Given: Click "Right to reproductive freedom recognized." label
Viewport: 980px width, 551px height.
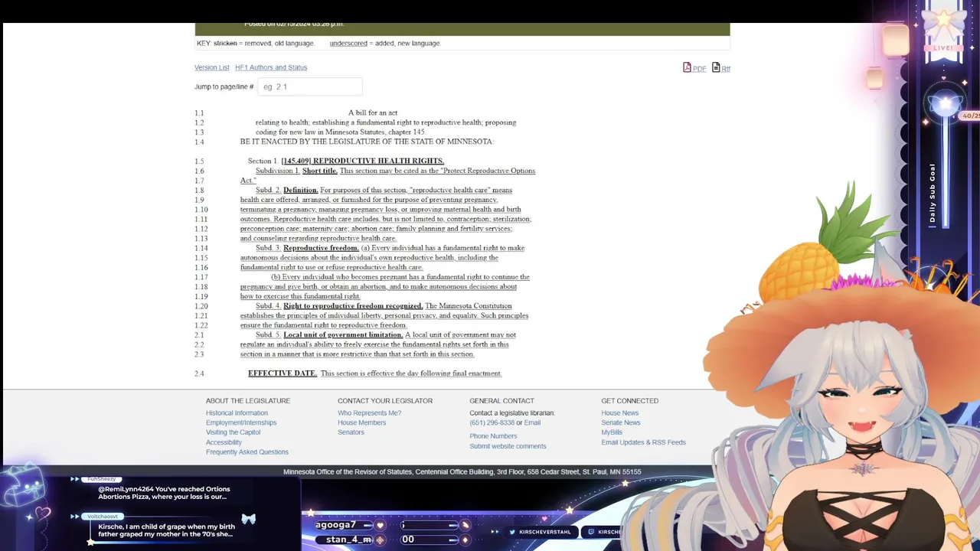Looking at the screenshot, I should [x=353, y=306].
